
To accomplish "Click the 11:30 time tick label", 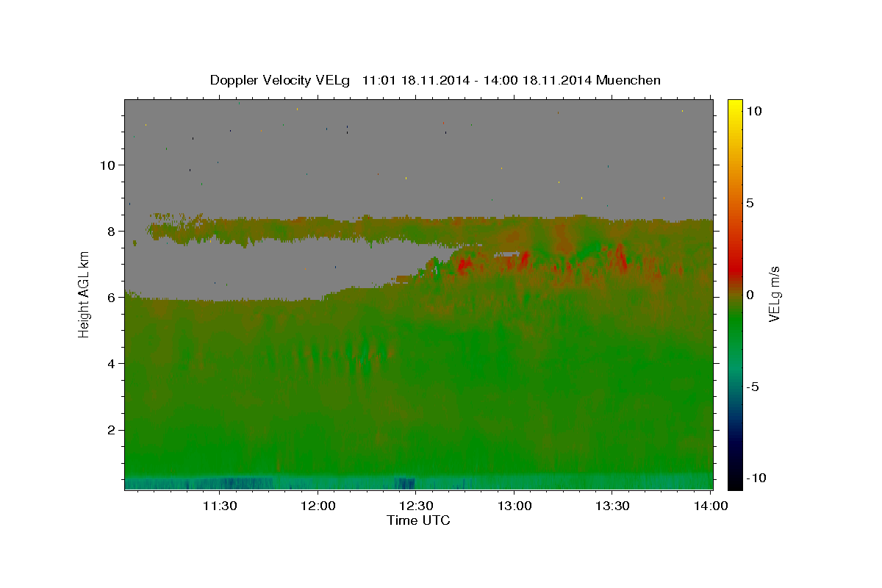I will (219, 506).
